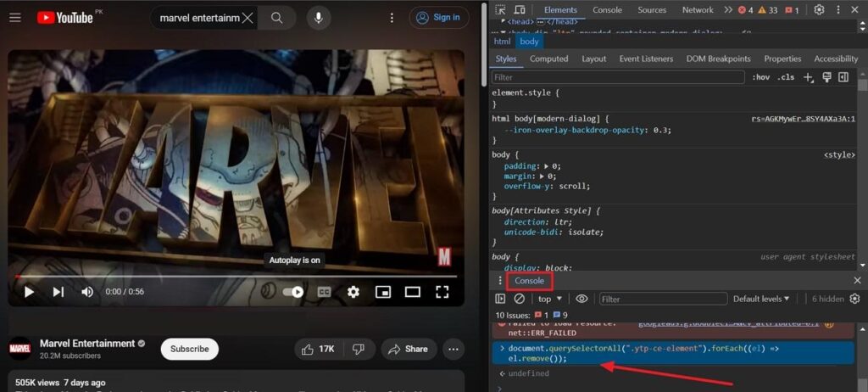Select the html breadcrumb

click(x=502, y=42)
